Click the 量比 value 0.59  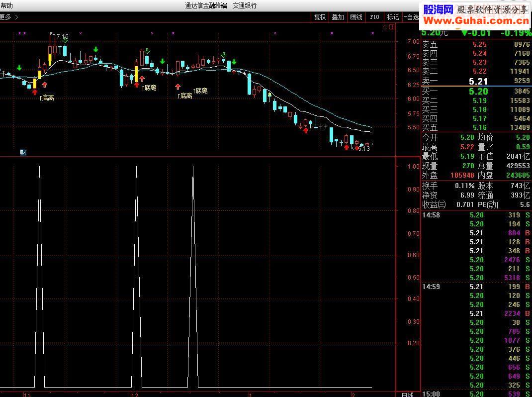[x=523, y=147]
